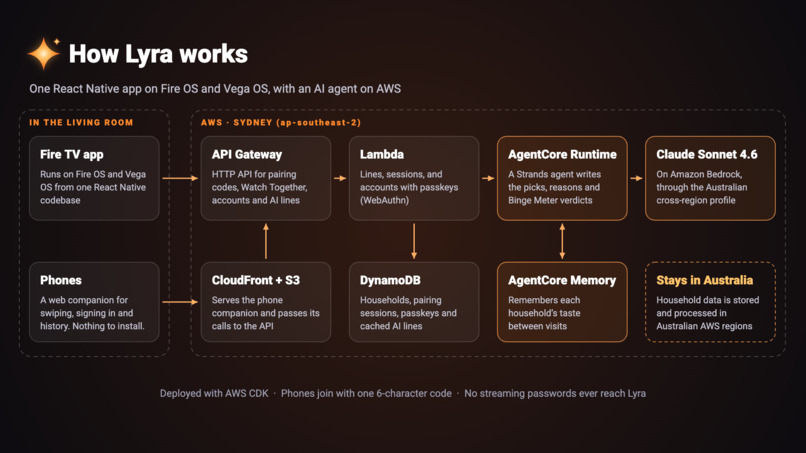Click 'Phones join with one 6-character code' text
Image resolution: width=806 pixels, height=453 pixels.
(366, 393)
